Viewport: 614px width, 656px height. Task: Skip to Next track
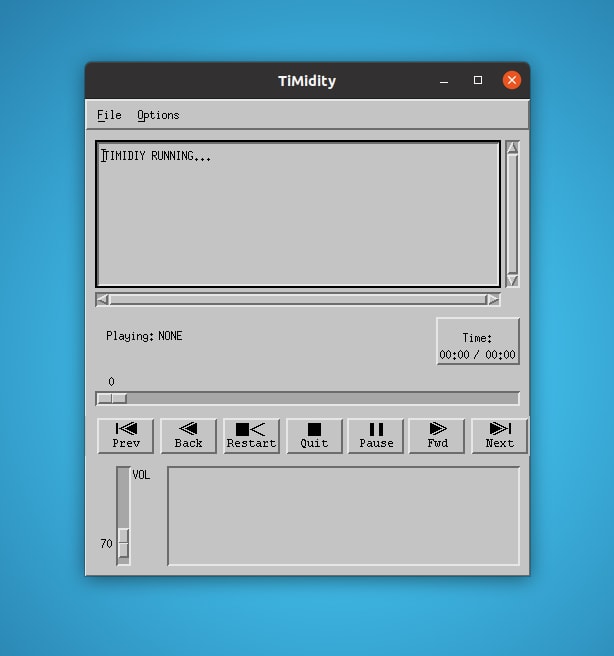click(499, 436)
